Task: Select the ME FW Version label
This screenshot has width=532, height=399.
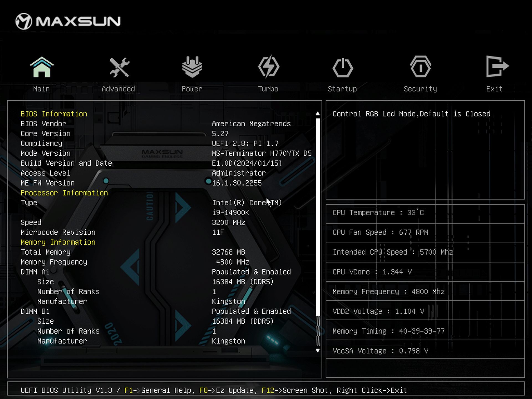Action: click(48, 183)
